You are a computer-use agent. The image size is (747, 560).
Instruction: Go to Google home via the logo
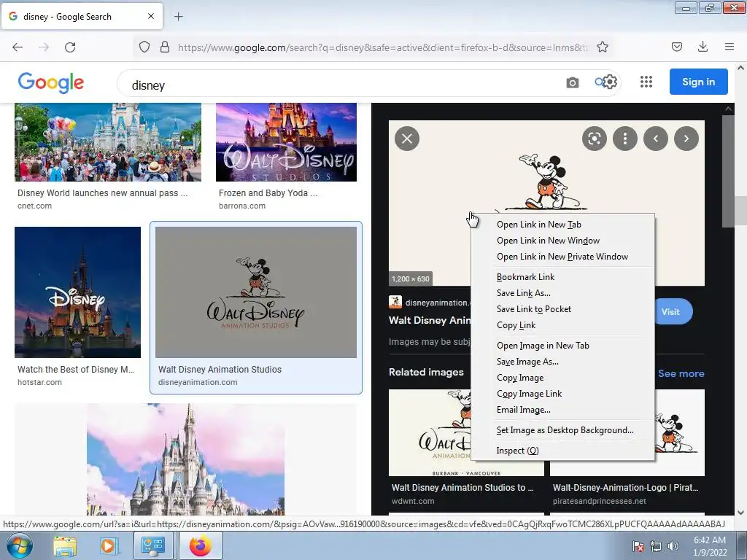(x=51, y=82)
